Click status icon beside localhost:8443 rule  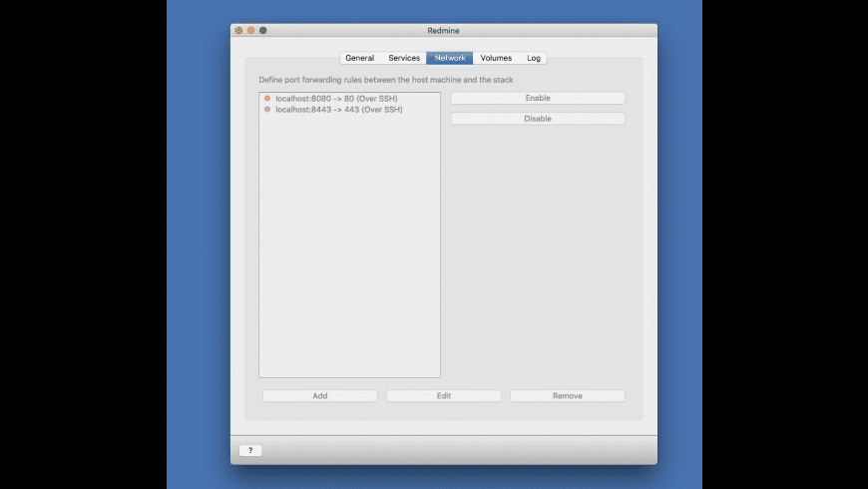click(267, 110)
